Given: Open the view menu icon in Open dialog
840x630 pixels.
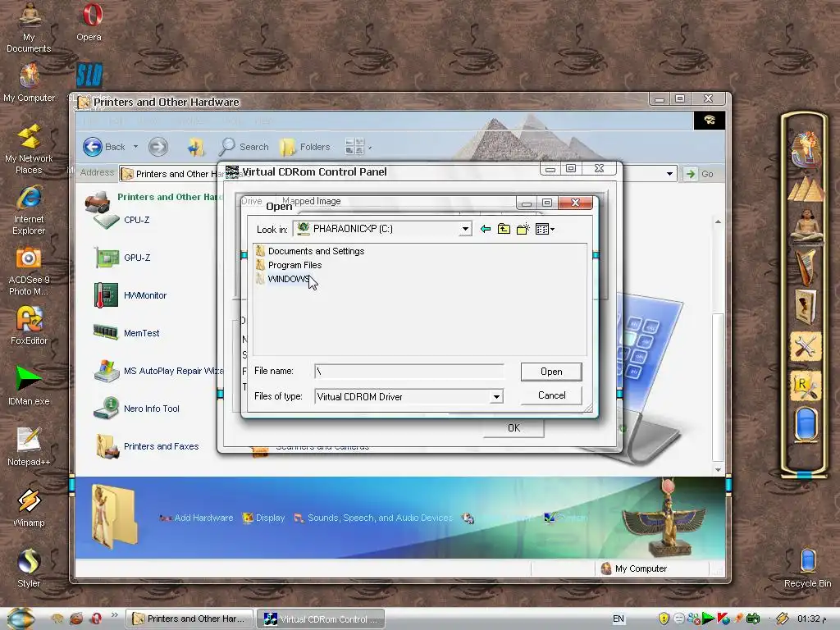Looking at the screenshot, I should 545,230.
